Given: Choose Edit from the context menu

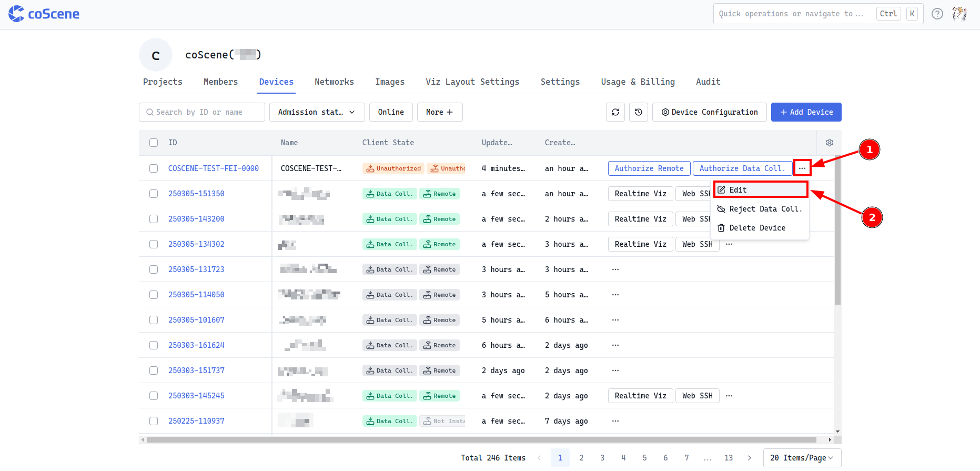Looking at the screenshot, I should [760, 190].
